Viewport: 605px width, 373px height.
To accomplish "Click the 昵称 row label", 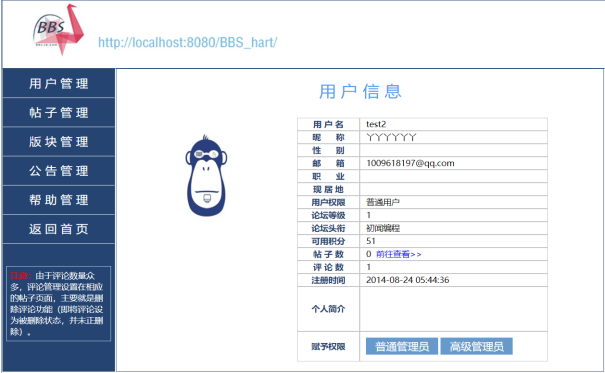I will pos(328,137).
